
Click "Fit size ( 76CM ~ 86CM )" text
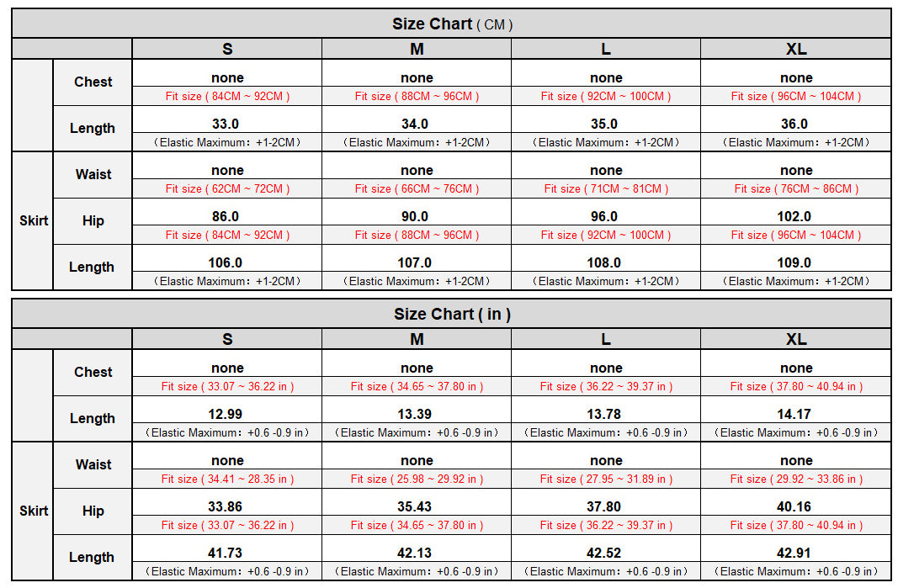point(796,189)
